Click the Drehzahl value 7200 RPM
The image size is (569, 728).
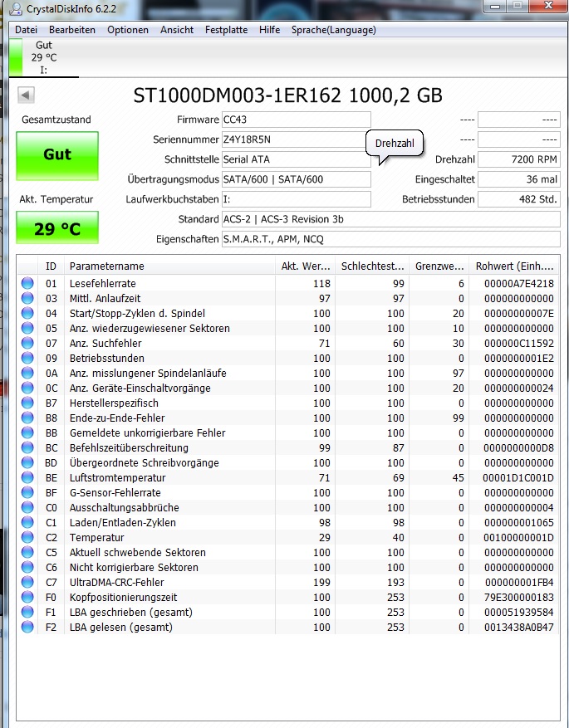[x=519, y=159]
